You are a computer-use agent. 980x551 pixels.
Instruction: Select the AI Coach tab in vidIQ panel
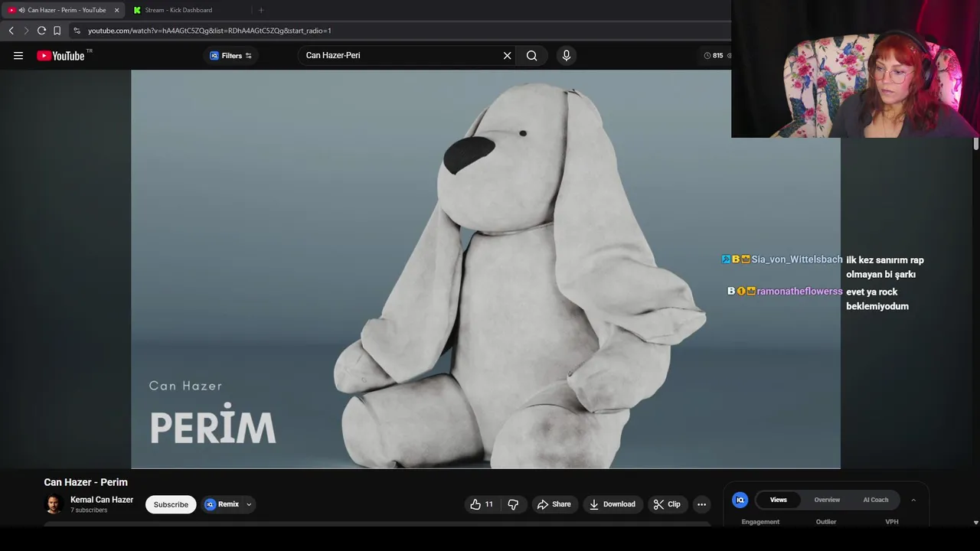[x=876, y=500]
